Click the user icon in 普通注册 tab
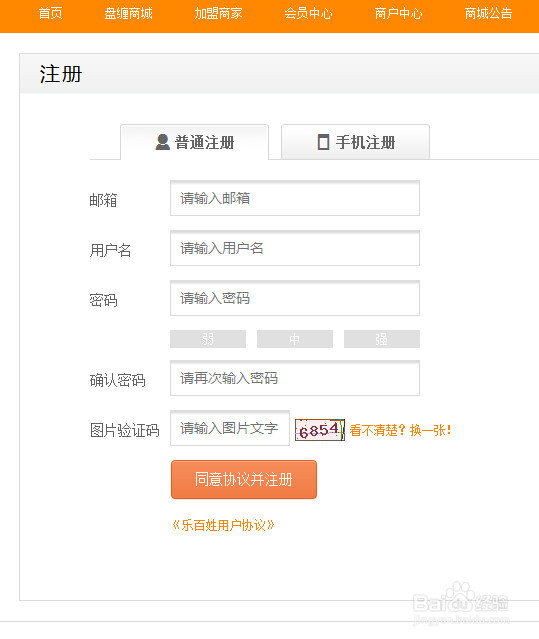The image size is (539, 639). 163,142
